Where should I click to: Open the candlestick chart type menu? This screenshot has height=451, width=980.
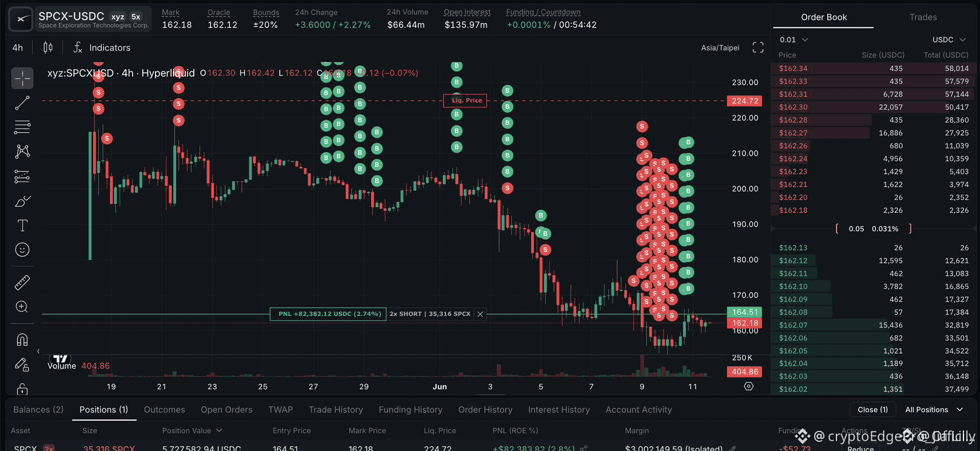pos(48,48)
